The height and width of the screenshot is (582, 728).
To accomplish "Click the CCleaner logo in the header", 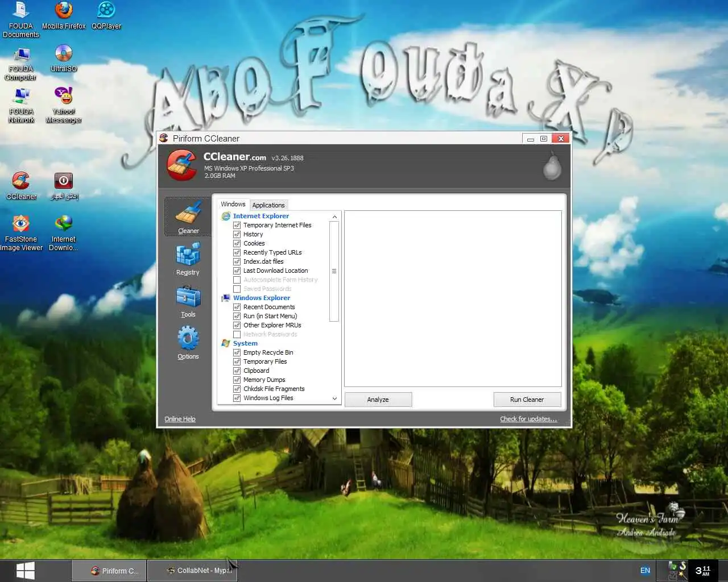I will point(181,165).
